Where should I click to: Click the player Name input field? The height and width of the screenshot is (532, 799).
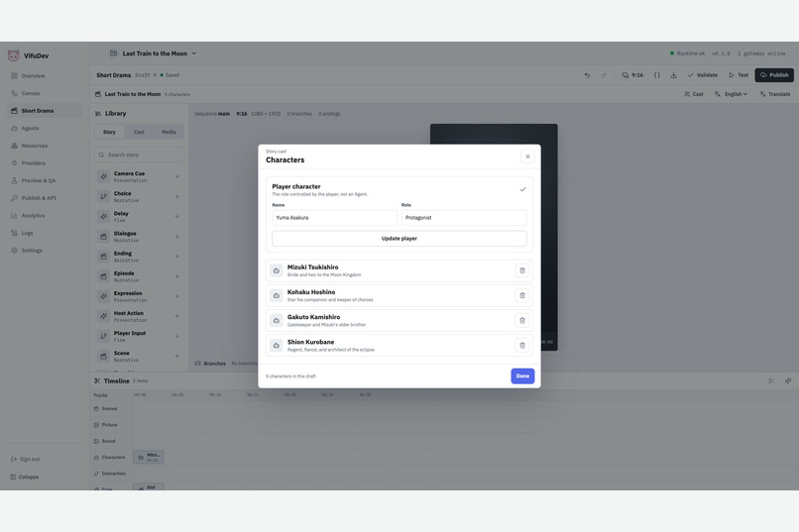coord(334,217)
